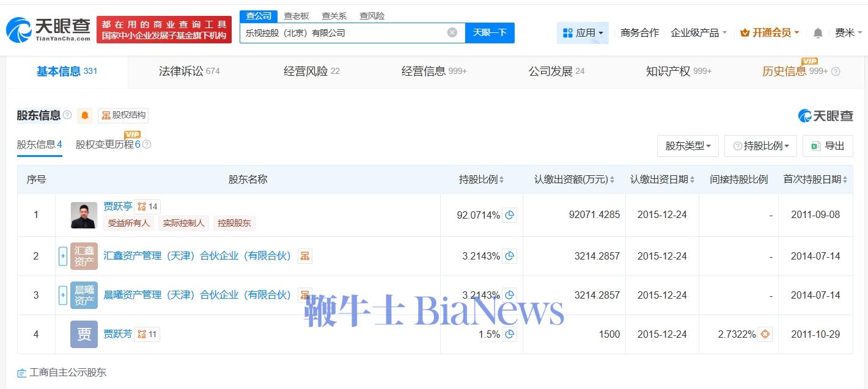Screen dimensions: 868x389
Task: Open pie chart icon for 汇鑫资产 3.2143% share
Action: pos(510,256)
